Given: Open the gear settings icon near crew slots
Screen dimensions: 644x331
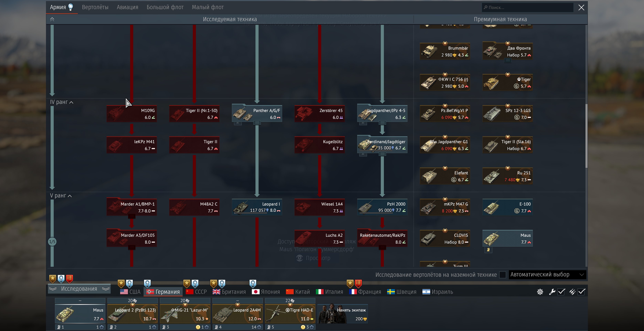Looking at the screenshot, I should click(540, 292).
